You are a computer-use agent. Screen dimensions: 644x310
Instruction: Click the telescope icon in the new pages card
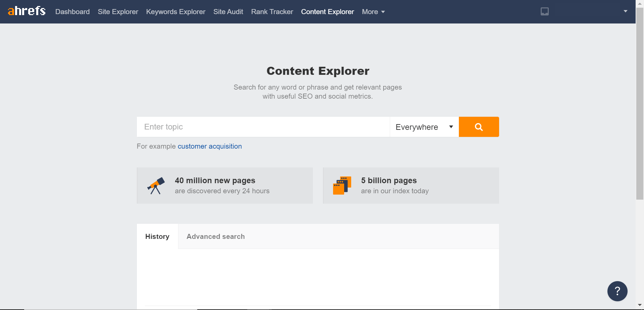pos(156,185)
